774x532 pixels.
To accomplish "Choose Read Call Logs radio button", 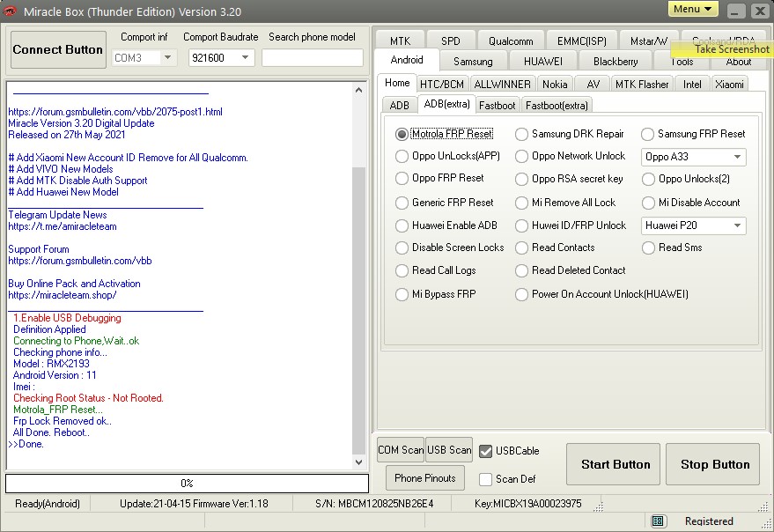I will coord(402,270).
